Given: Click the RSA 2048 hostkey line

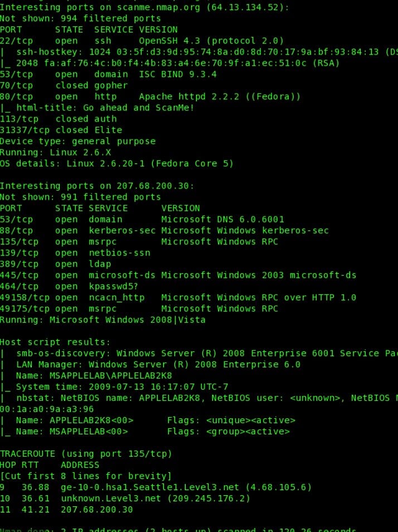Looking at the screenshot, I should (x=169, y=63).
